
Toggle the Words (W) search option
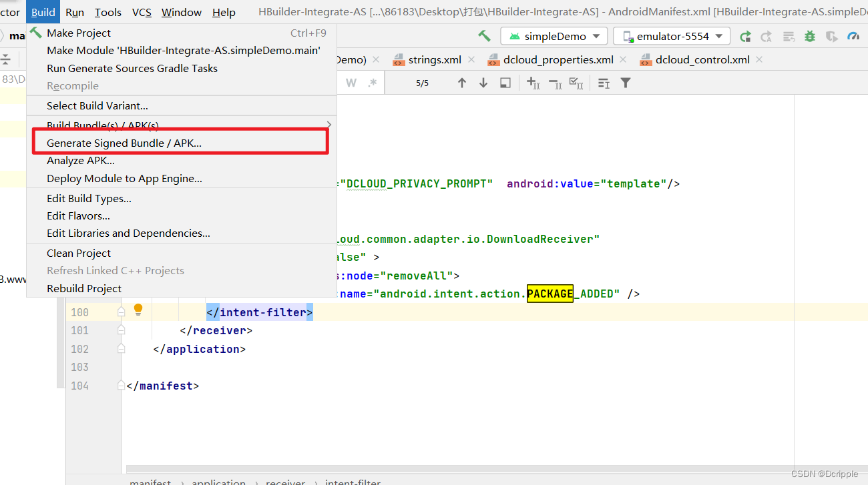click(x=351, y=83)
